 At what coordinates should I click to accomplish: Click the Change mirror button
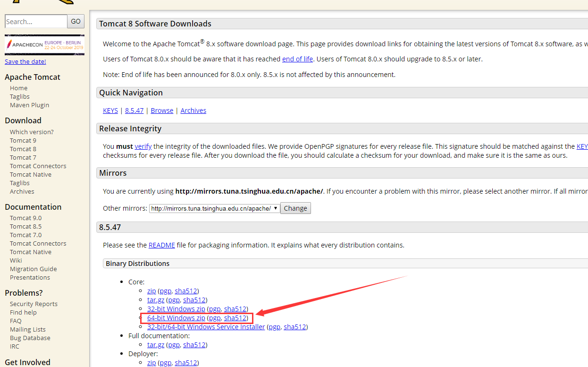(x=295, y=208)
